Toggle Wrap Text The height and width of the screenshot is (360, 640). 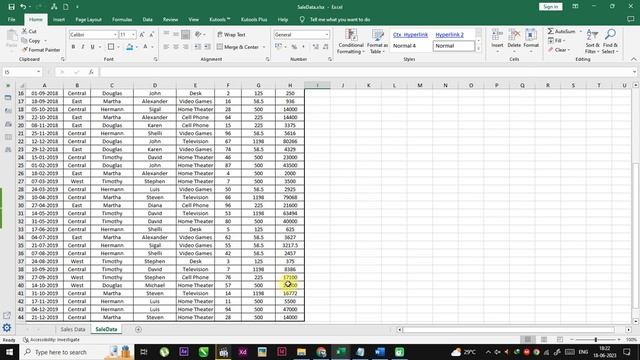pos(231,35)
